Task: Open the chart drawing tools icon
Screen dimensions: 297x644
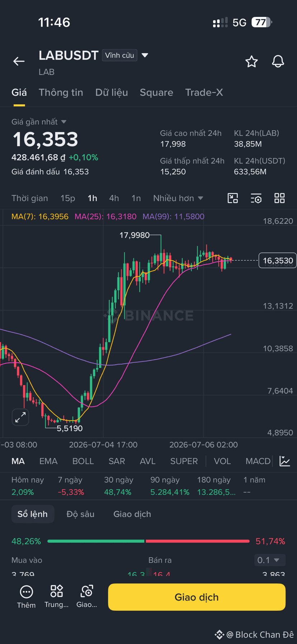Action: 233,198
